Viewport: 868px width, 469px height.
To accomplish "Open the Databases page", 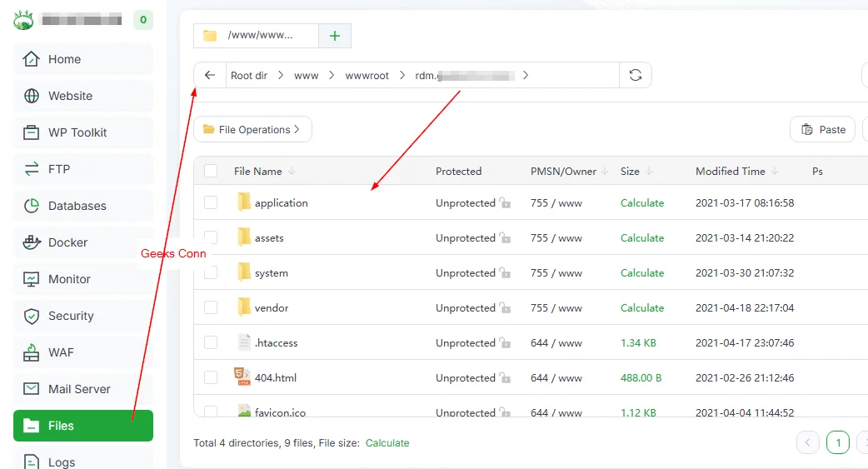I will point(83,206).
